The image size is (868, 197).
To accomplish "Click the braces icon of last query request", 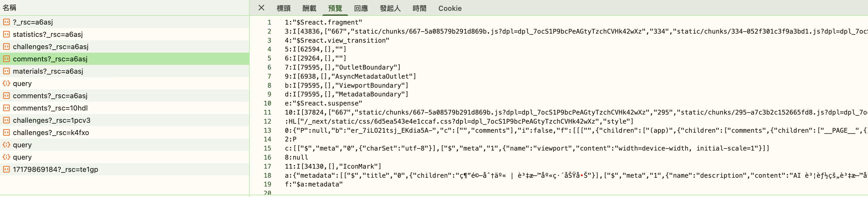I will 6,157.
